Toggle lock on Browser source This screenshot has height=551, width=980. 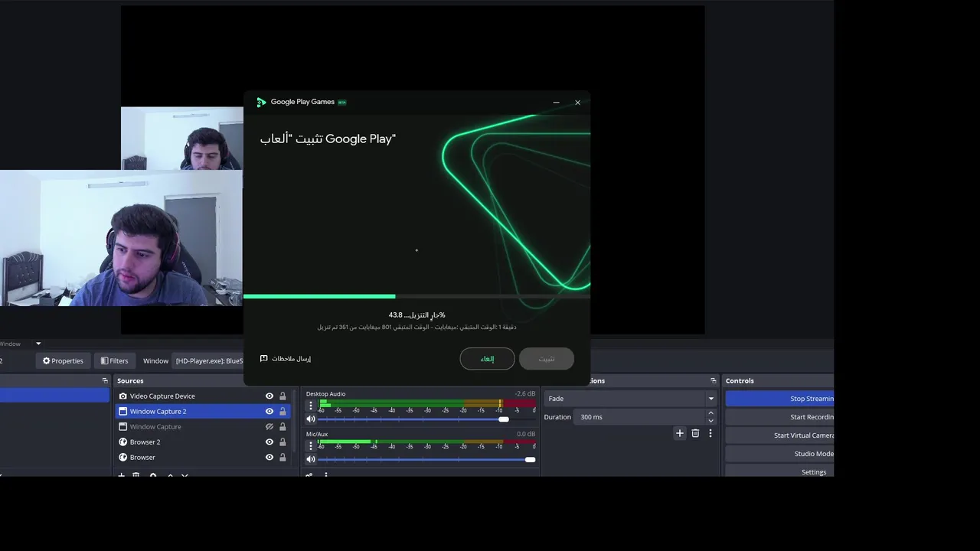[283, 457]
